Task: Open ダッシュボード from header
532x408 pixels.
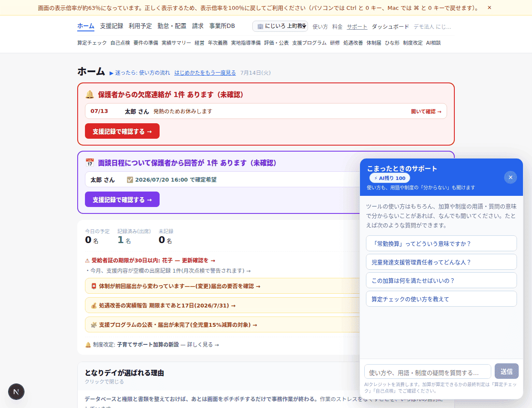Action: click(x=390, y=27)
